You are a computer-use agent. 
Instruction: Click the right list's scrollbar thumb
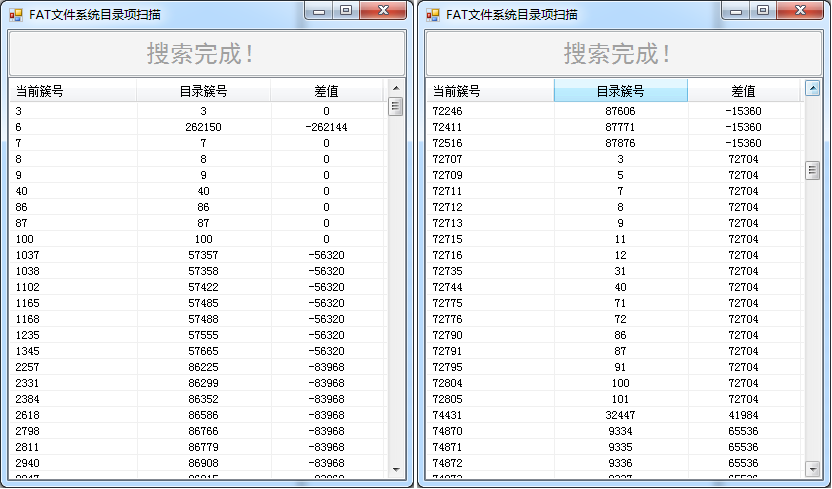[x=812, y=171]
